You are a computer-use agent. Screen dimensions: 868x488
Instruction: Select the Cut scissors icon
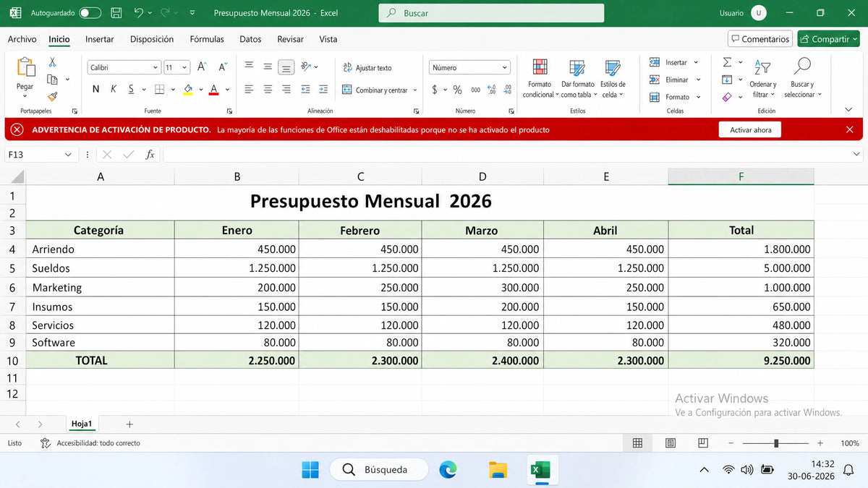tap(52, 62)
